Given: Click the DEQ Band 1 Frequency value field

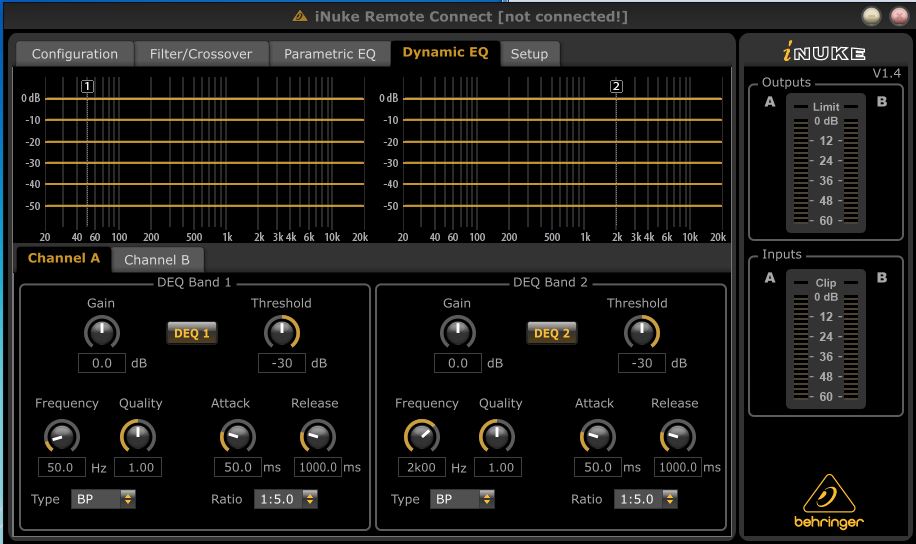Looking at the screenshot, I should [62, 467].
